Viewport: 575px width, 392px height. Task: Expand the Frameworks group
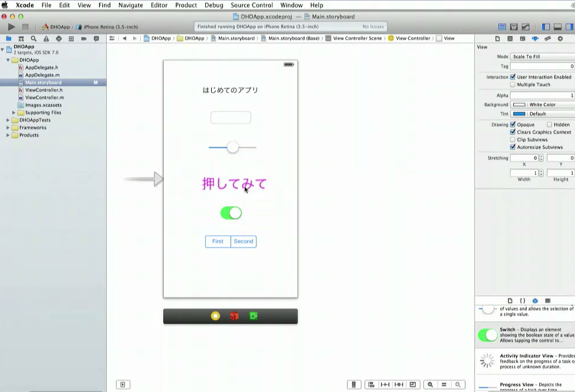coord(8,128)
